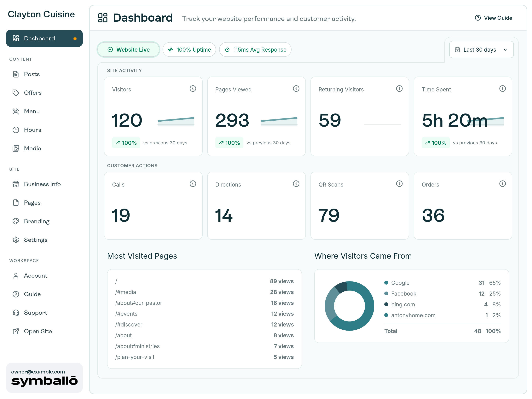Click the dashboard grid icon beside the title
532x399 pixels.
click(x=103, y=18)
